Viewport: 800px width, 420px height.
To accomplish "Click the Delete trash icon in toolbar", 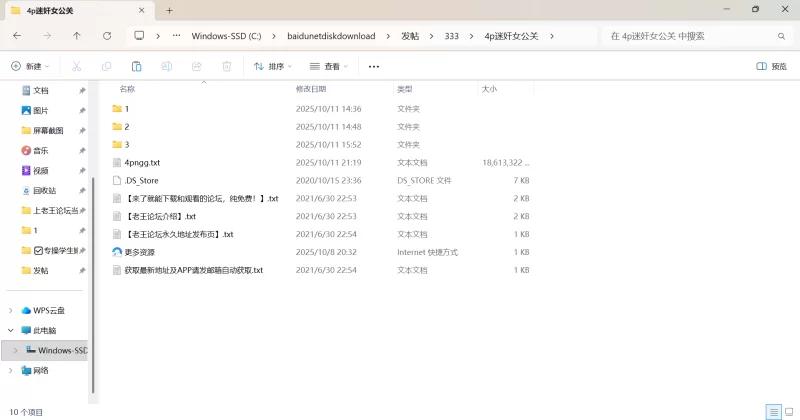I will pos(227,66).
